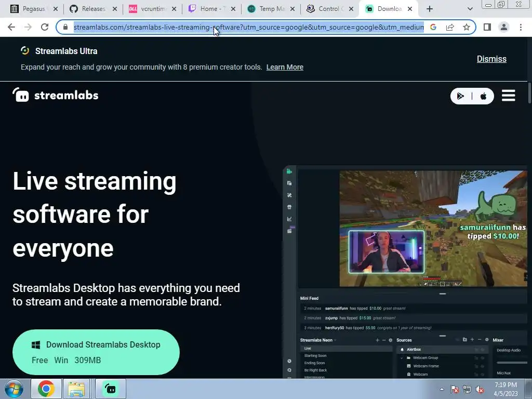Open the Chrome profile avatar
Viewport: 532px width, 399px height.
click(504, 27)
